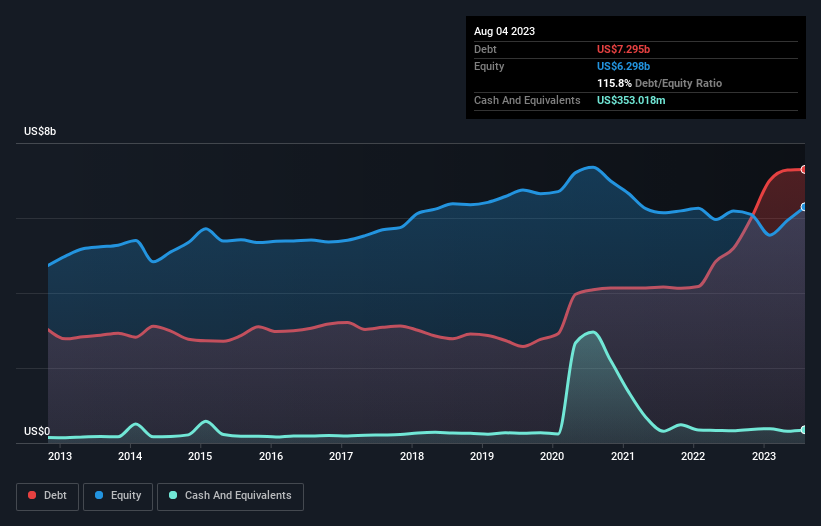Click Cash And Equivalents label in tooltip
Image resolution: width=821 pixels, height=526 pixels.
click(527, 100)
